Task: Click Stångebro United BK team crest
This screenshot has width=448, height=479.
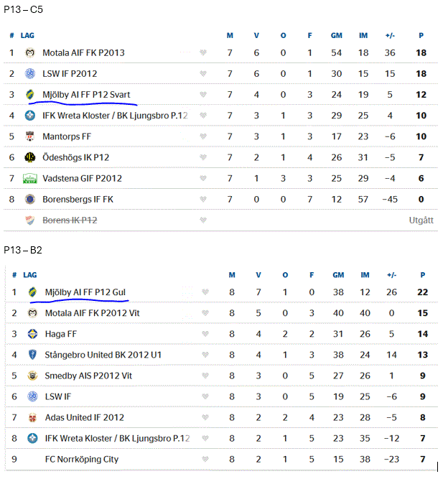Action: coord(32,355)
